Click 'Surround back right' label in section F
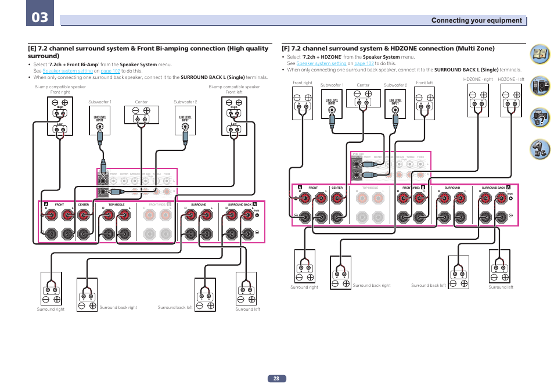Image resolution: width=554 pixels, height=392 pixels. pos(372,286)
